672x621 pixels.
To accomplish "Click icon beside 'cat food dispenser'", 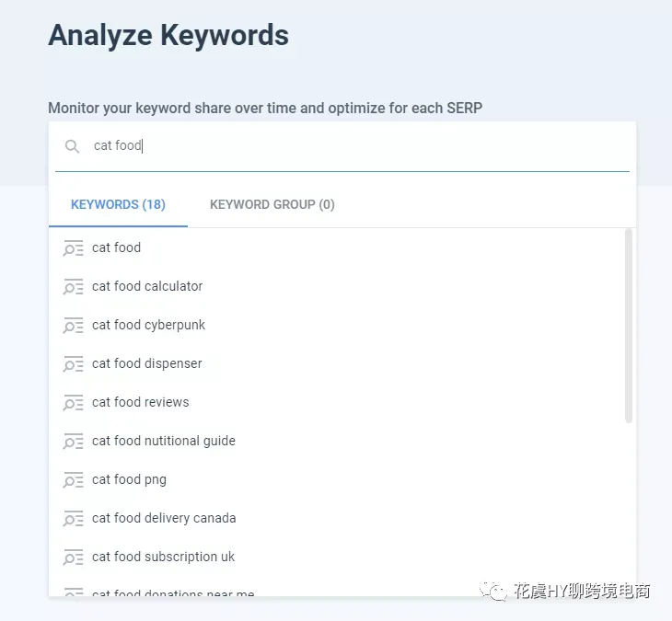I will tap(73, 364).
